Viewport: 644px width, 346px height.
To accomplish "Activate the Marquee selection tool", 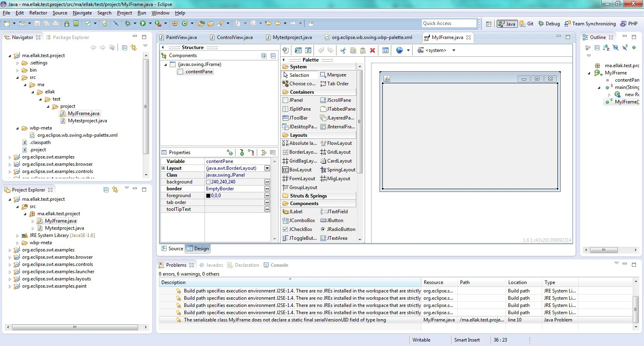I will click(x=333, y=75).
